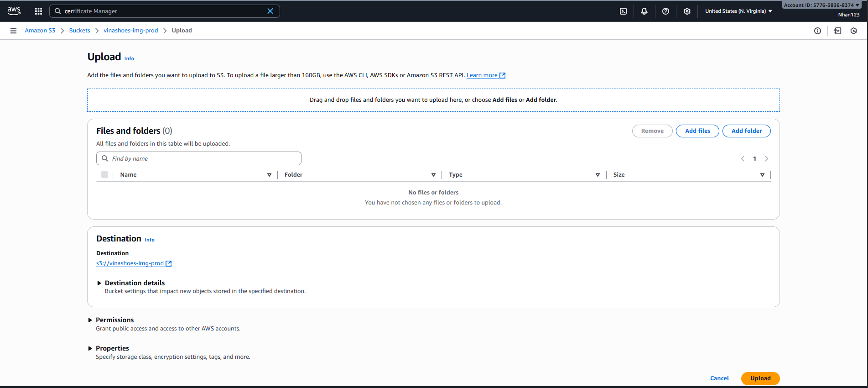The image size is (868, 388).
Task: Focus the Find by name field
Action: pyautogui.click(x=199, y=158)
